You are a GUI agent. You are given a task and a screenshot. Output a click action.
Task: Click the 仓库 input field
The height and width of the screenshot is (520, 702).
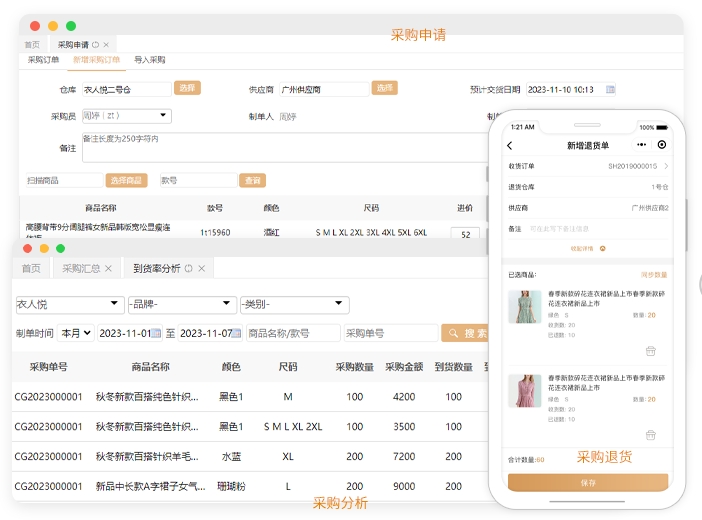tap(127, 90)
